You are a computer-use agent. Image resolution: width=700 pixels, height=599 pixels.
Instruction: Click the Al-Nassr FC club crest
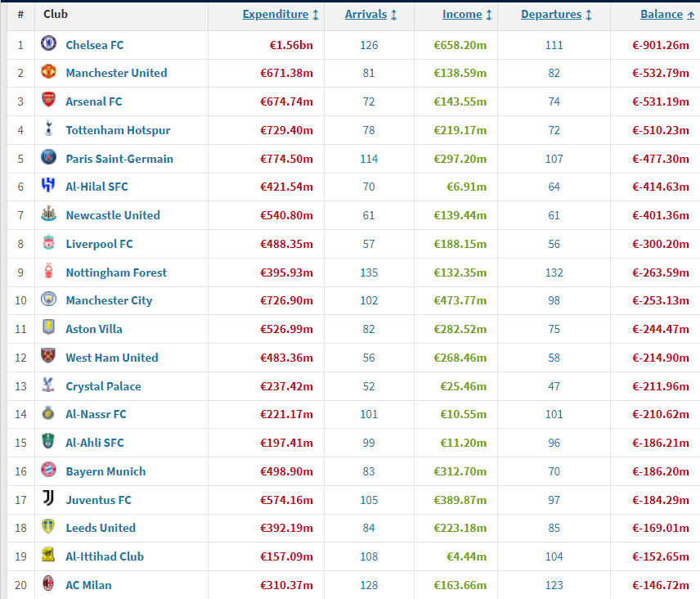[x=48, y=412]
